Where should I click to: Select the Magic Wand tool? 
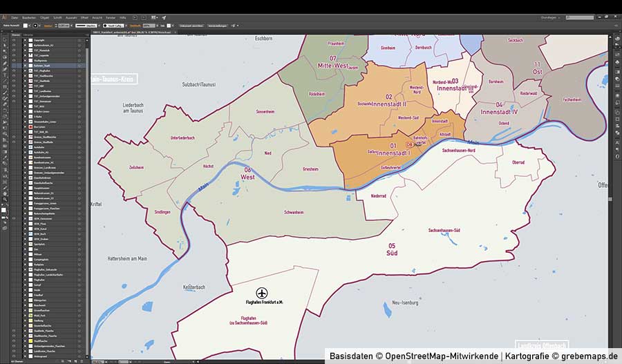(x=5, y=50)
